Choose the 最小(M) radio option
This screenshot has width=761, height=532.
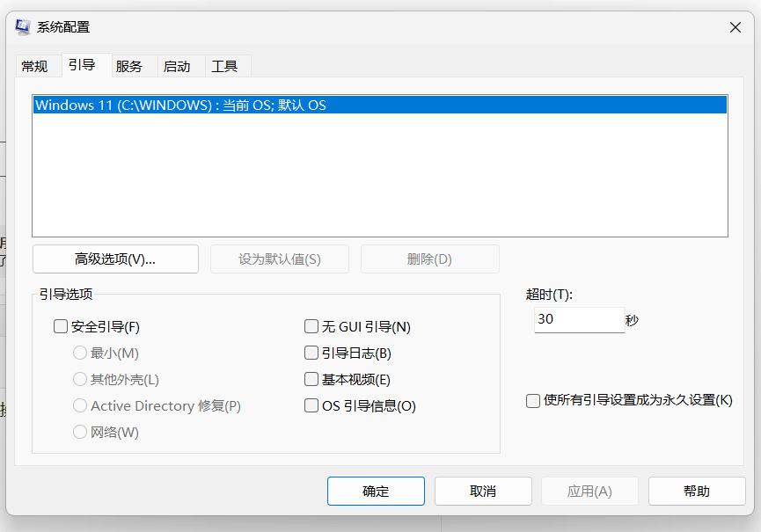pyautogui.click(x=80, y=353)
